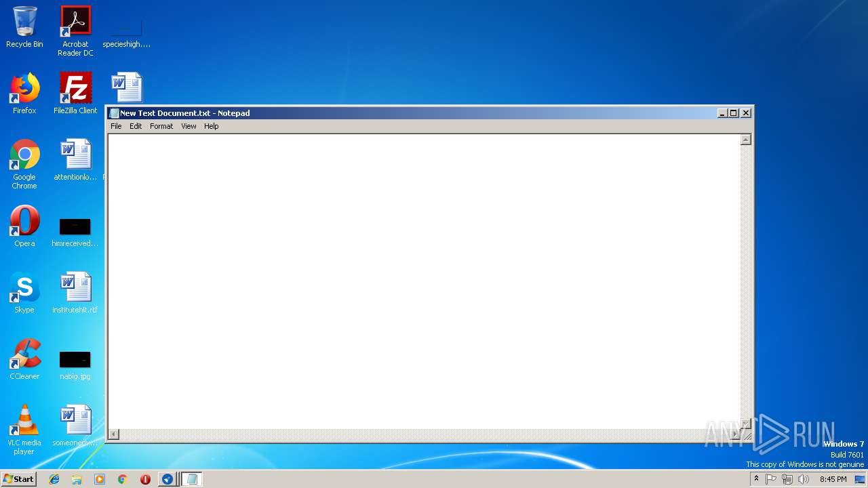Open Windows Explorer from taskbar
Image resolution: width=868 pixels, height=488 pixels.
[77, 479]
